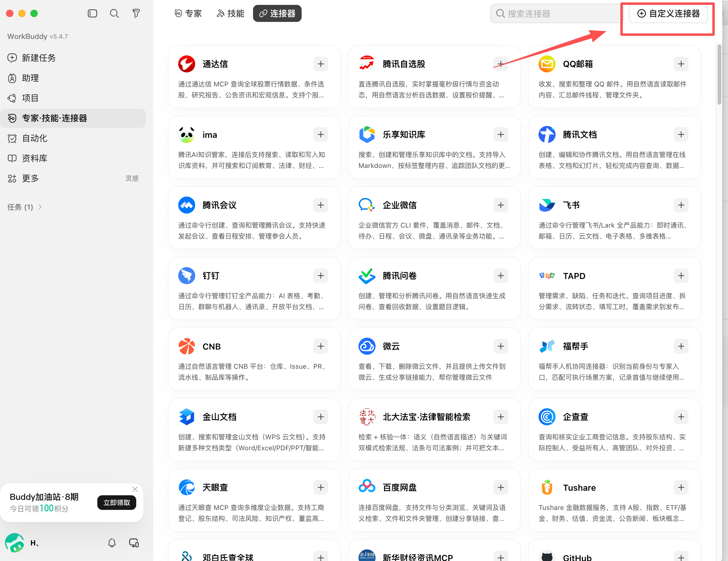Open 资料库 in the sidebar
Screen dimensions: 728x561
point(73,158)
